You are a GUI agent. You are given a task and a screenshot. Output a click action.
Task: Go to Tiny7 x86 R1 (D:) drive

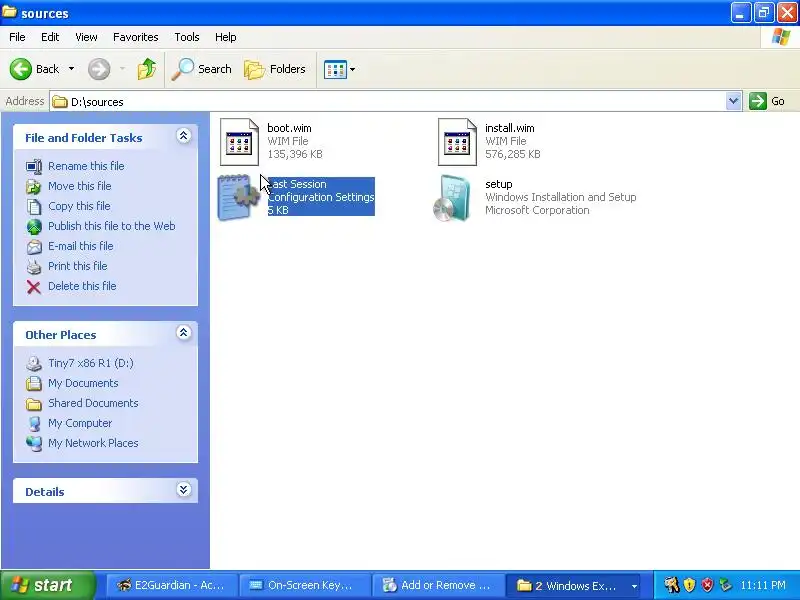tap(91, 363)
